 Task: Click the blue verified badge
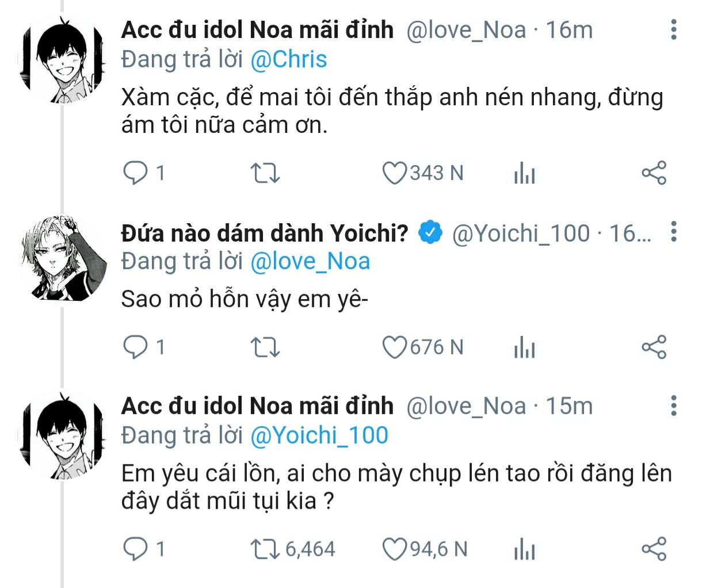point(430,233)
